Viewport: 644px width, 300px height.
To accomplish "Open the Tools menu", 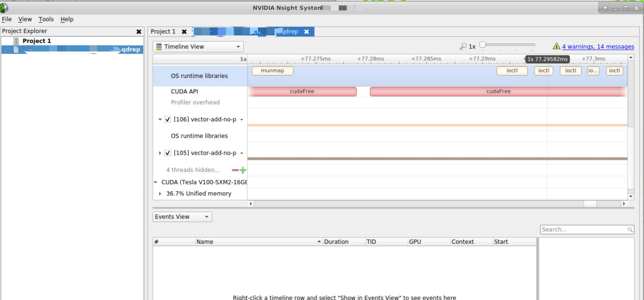I will pos(46,19).
